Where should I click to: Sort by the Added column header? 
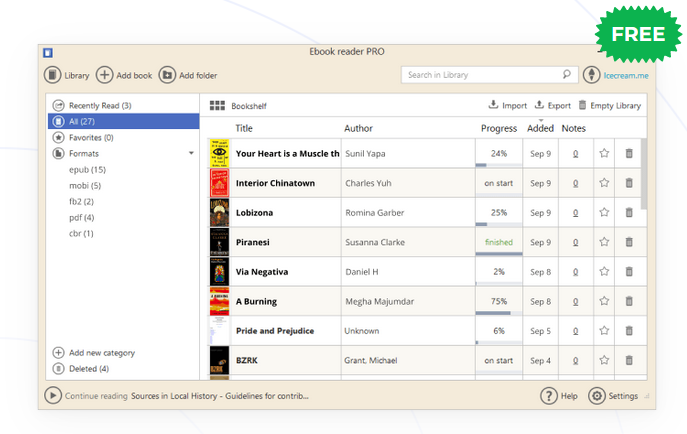(x=540, y=128)
